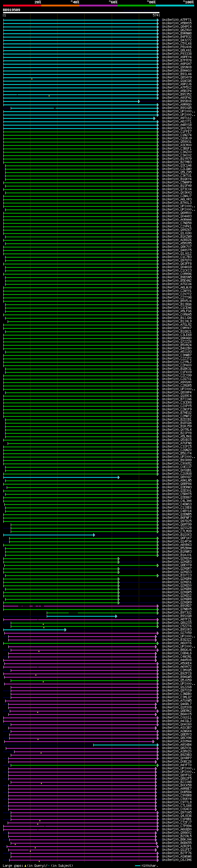Select the UniRef100_B9SBX6 label
Screen dimensions: 197x868
(177, 101)
